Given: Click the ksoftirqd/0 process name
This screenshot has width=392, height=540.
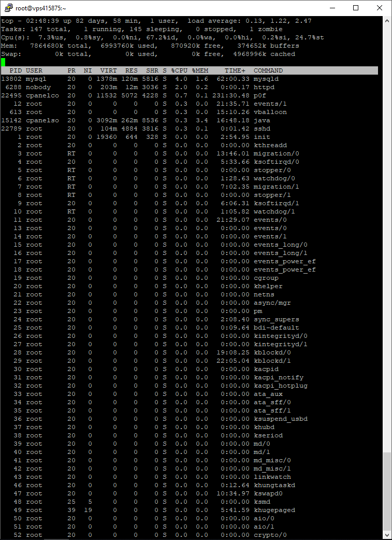Looking at the screenshot, I should [277, 162].
